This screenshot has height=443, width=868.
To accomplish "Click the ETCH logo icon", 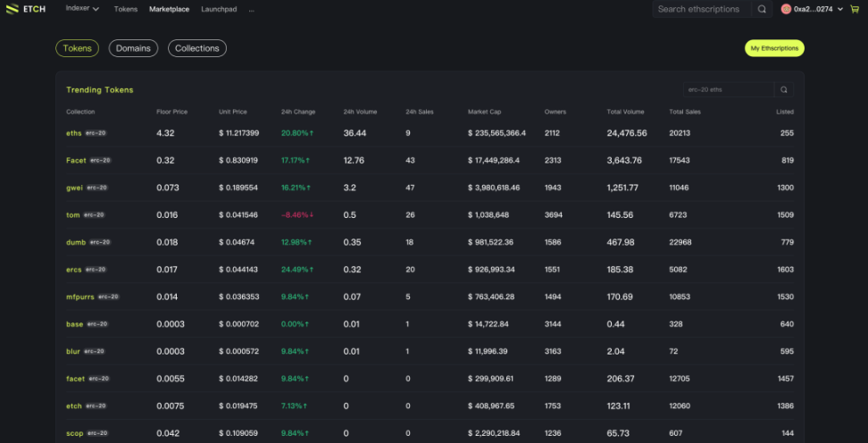I will tap(12, 9).
